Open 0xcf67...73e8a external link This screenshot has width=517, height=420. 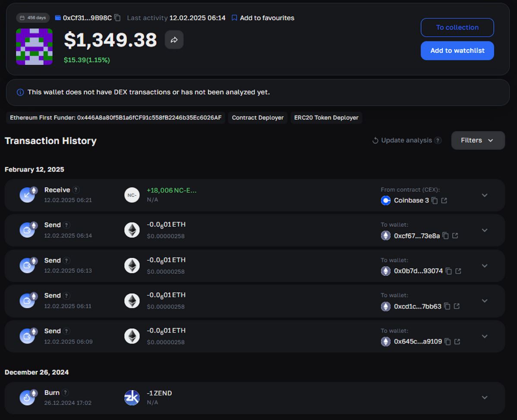coord(455,235)
